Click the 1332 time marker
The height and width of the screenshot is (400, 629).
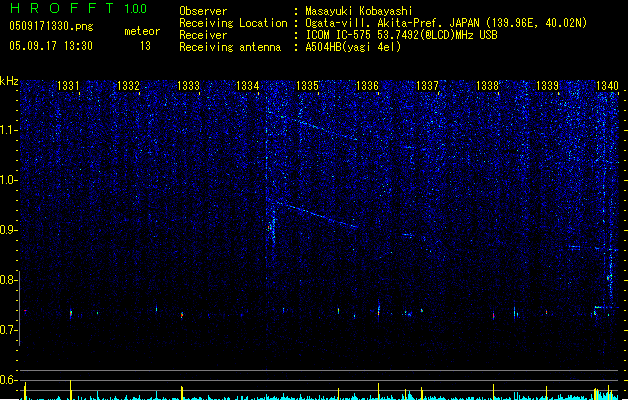point(128,86)
